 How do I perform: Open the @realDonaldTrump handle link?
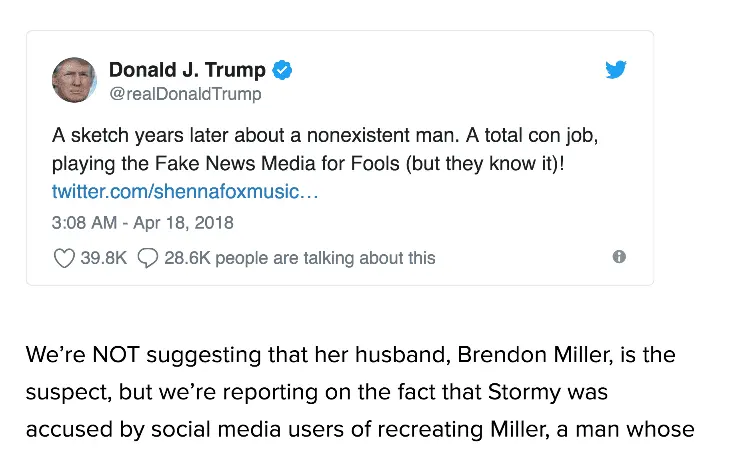click(x=185, y=94)
